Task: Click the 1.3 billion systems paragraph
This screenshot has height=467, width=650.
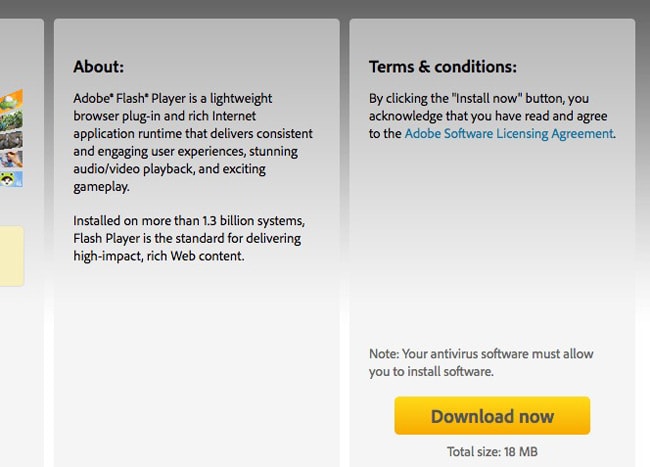Action: [x=189, y=238]
